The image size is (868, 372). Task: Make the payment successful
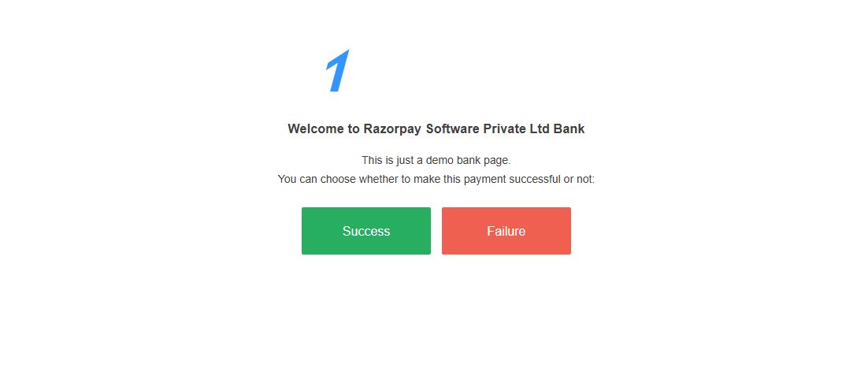click(365, 231)
